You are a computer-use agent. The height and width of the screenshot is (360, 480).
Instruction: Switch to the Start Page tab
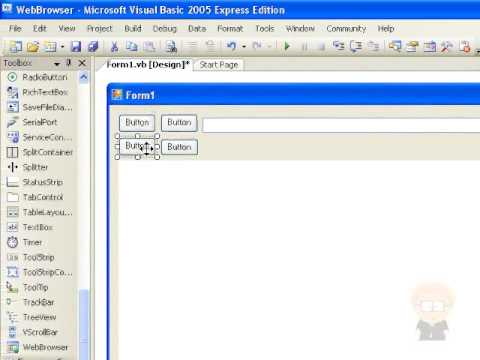(219, 65)
